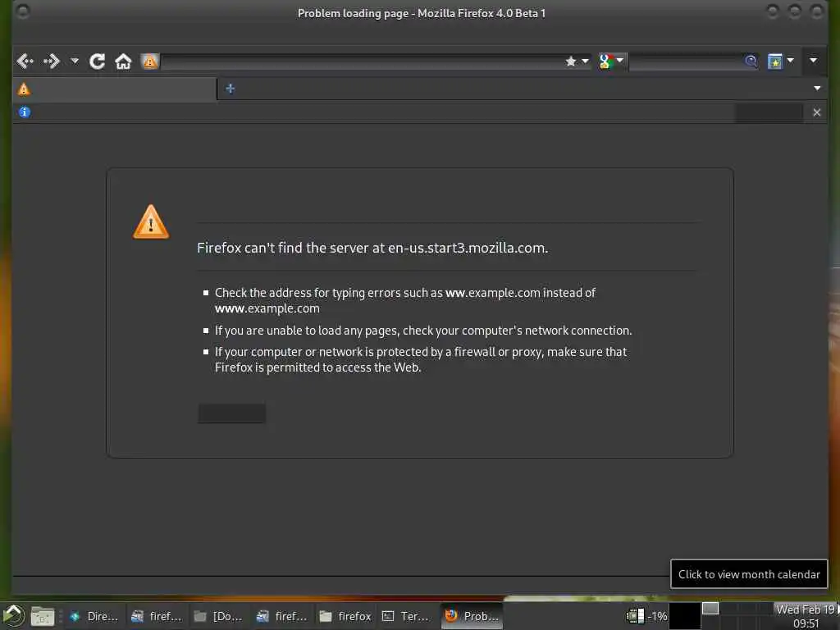Bookmark this page with the star
Viewport: 840px width, 630px height.
click(x=571, y=61)
